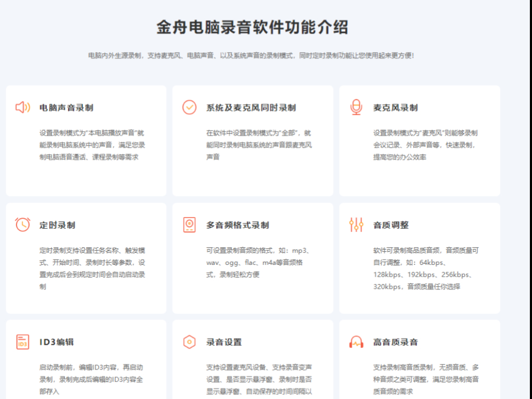The height and width of the screenshot is (399, 532).
Task: Select the 电脑声音录制 card title
Action: [x=66, y=108]
